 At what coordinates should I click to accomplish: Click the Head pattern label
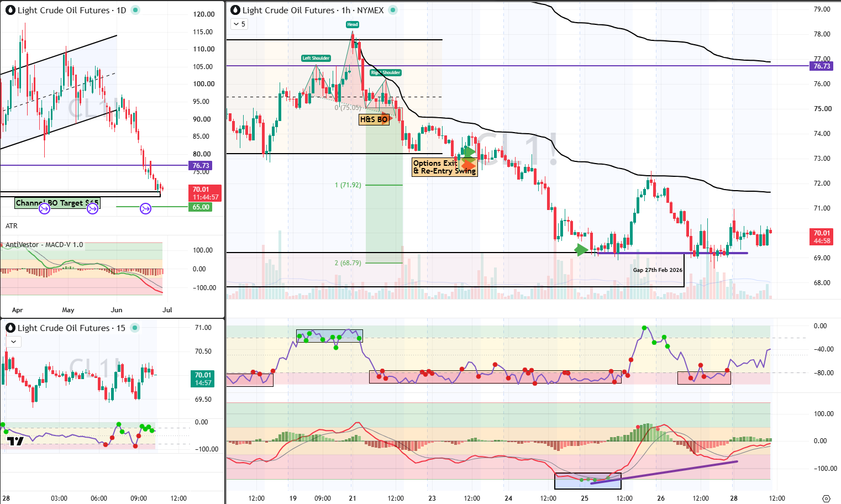(353, 24)
